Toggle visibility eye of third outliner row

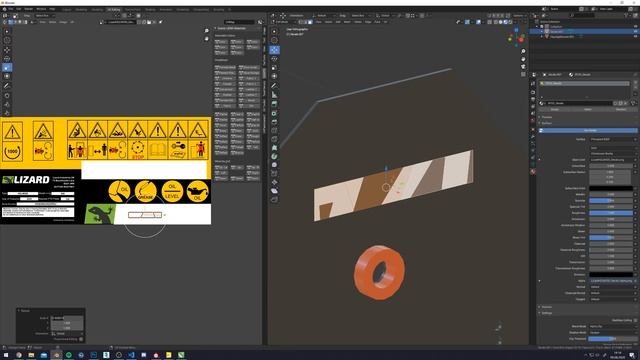(x=636, y=36)
